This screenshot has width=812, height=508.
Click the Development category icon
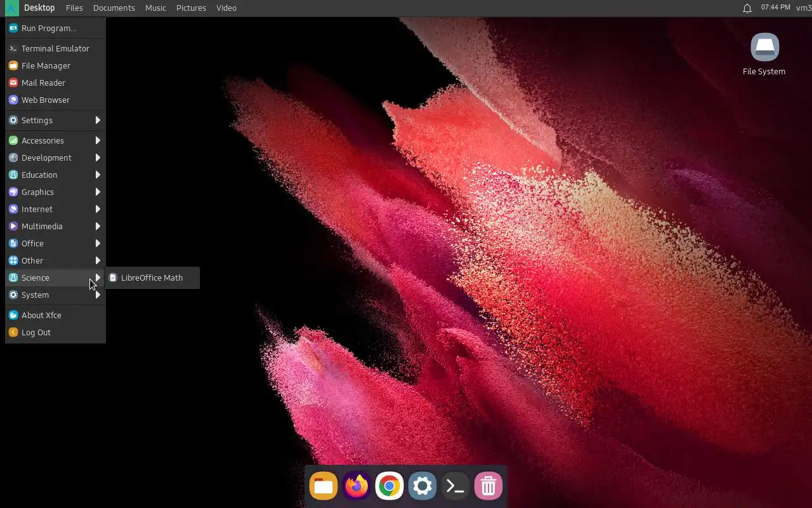click(x=13, y=157)
